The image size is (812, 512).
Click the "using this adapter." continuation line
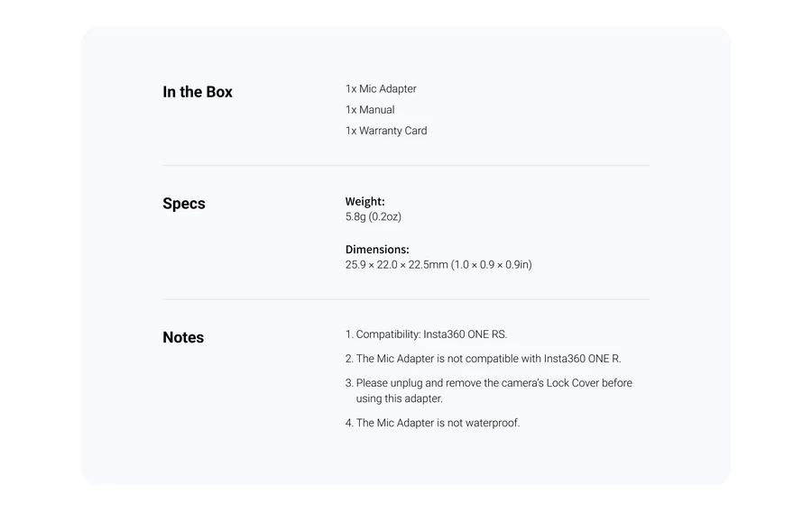tap(399, 398)
